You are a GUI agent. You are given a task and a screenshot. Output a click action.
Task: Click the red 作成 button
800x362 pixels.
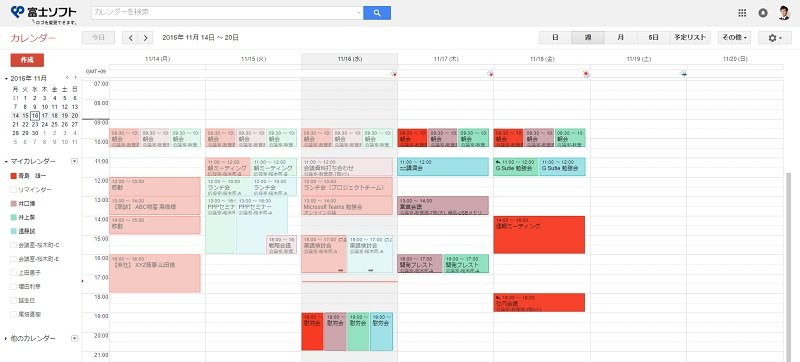[27, 60]
